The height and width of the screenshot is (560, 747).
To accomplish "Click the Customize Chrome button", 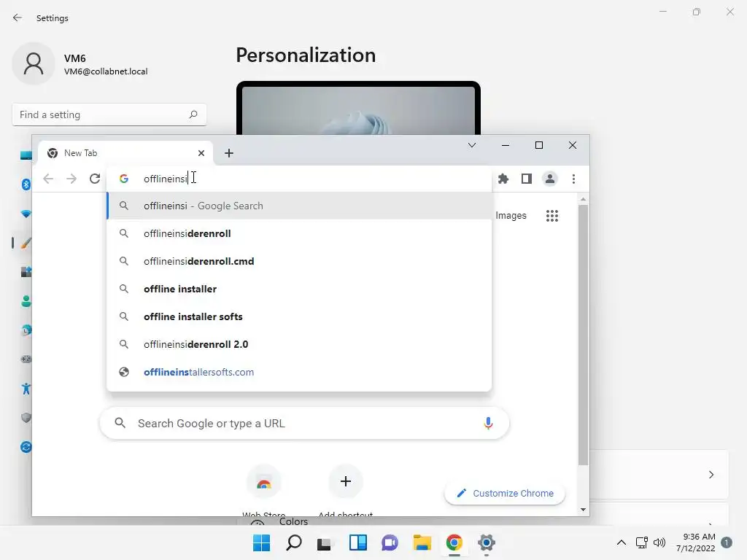I will coord(505,494).
